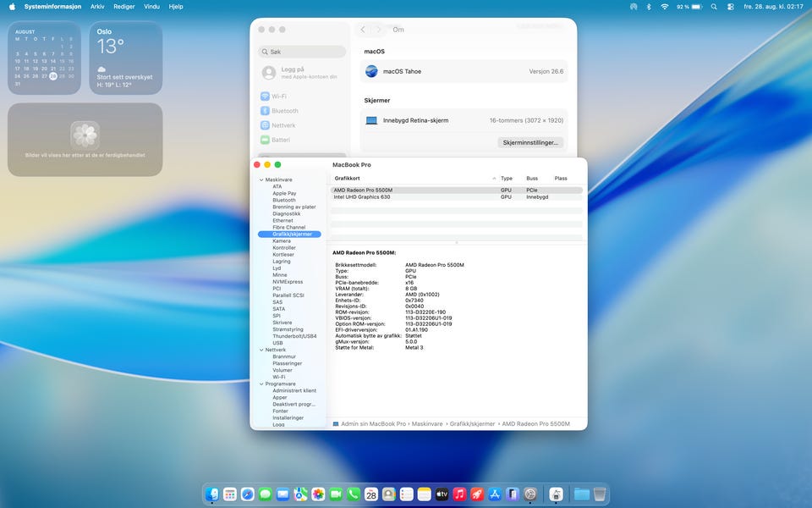Open the Vindu menu
812x508 pixels.
[x=151, y=7]
